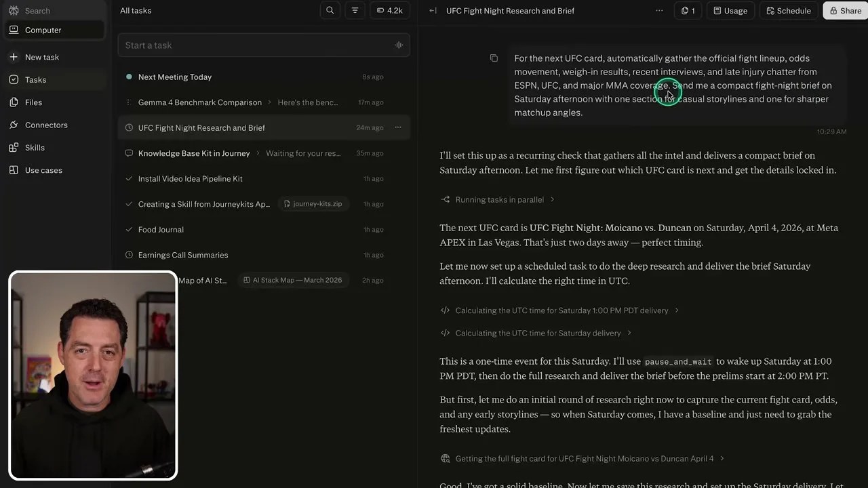Click the 10:29 AM message timestamp

tap(831, 131)
